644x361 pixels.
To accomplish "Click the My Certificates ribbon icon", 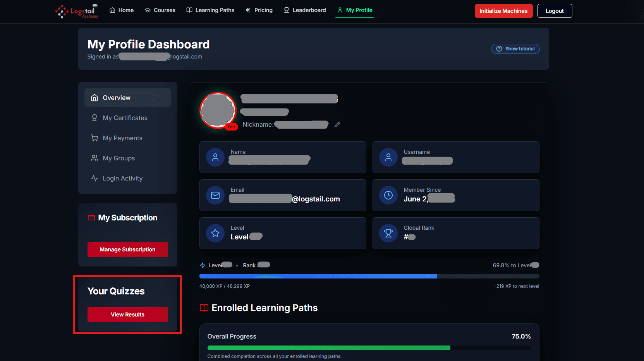I will (x=94, y=118).
